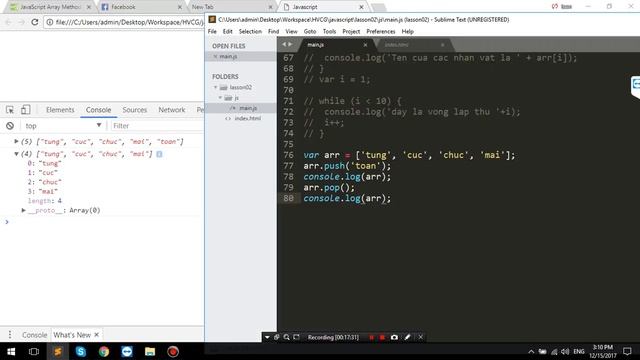Close the index.html tab in Sublime

[442, 45]
